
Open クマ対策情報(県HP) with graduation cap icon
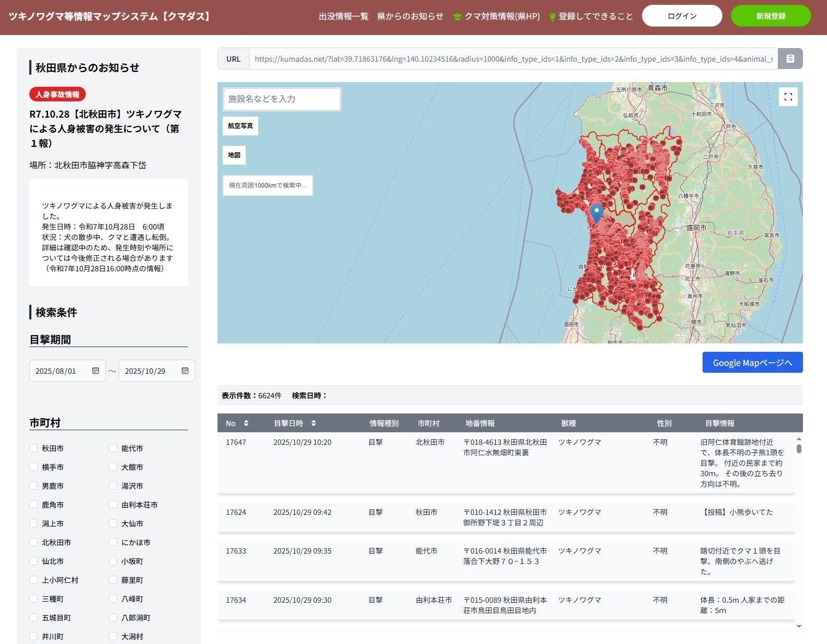click(x=497, y=16)
